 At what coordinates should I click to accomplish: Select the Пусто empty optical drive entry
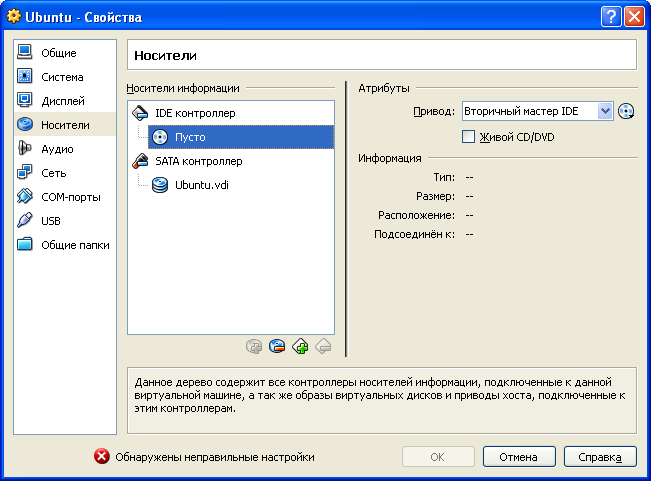point(241,137)
